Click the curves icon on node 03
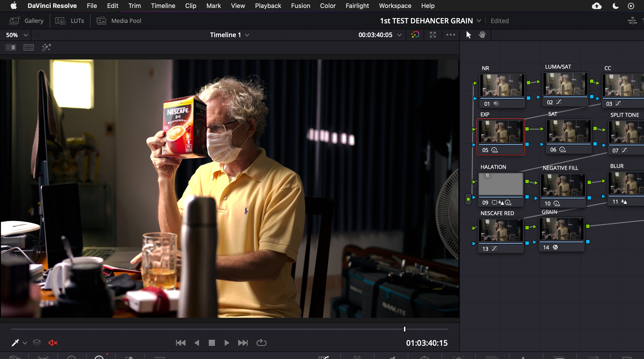 tap(618, 104)
